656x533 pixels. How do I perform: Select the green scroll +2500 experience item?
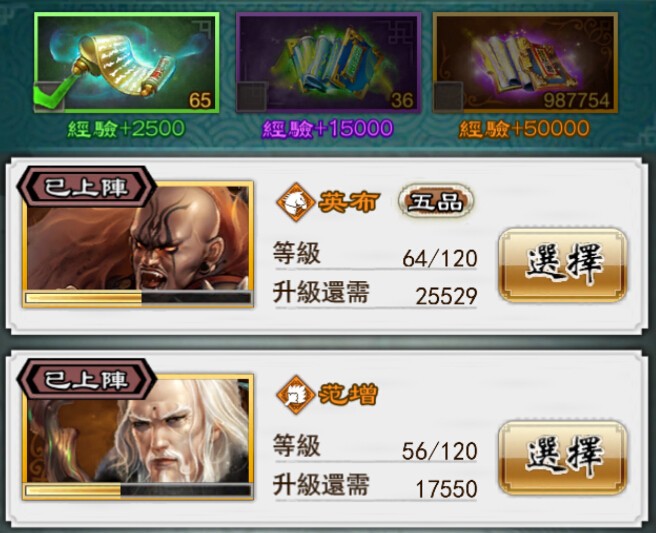[x=127, y=63]
